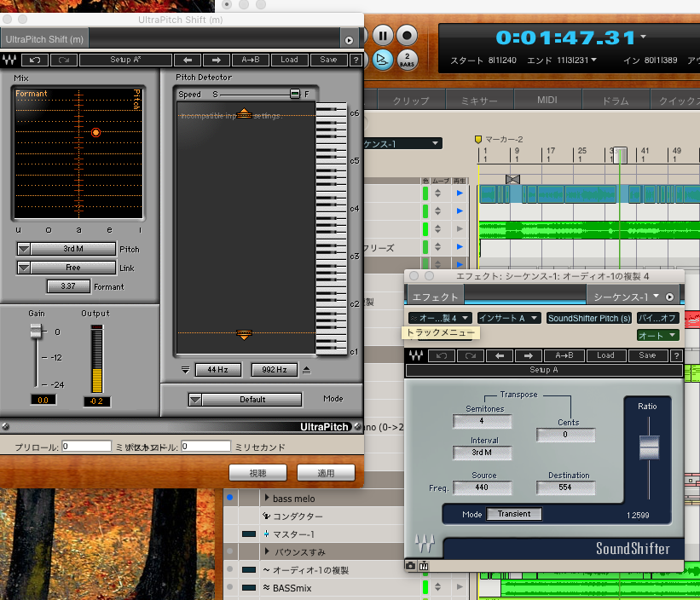Open the effect window mini-menu circle arrow

coord(669,297)
